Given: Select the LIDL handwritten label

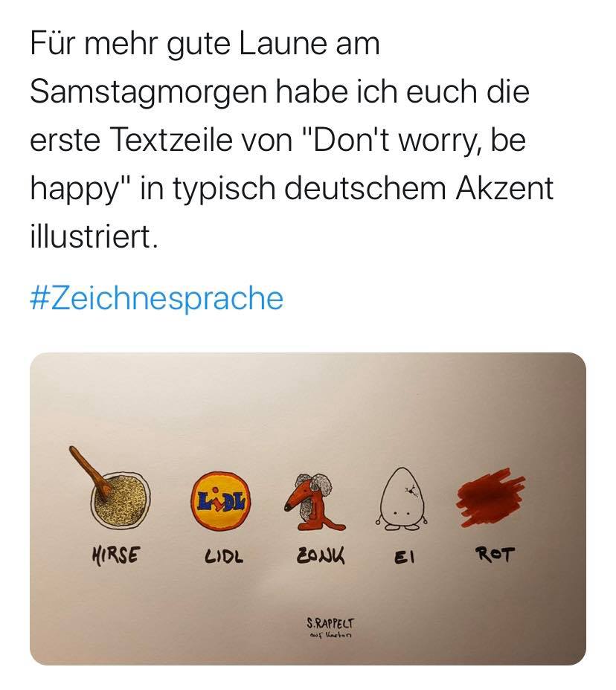Looking at the screenshot, I should [x=223, y=557].
